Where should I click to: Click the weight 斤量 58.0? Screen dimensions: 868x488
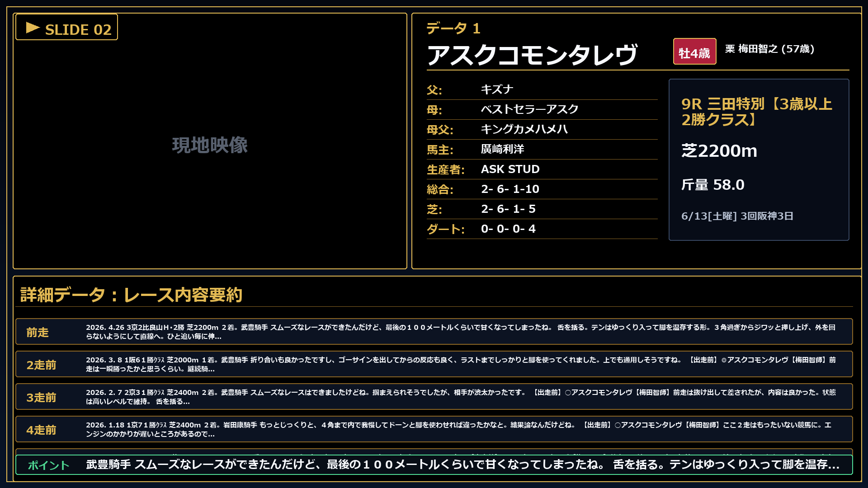[x=713, y=184]
